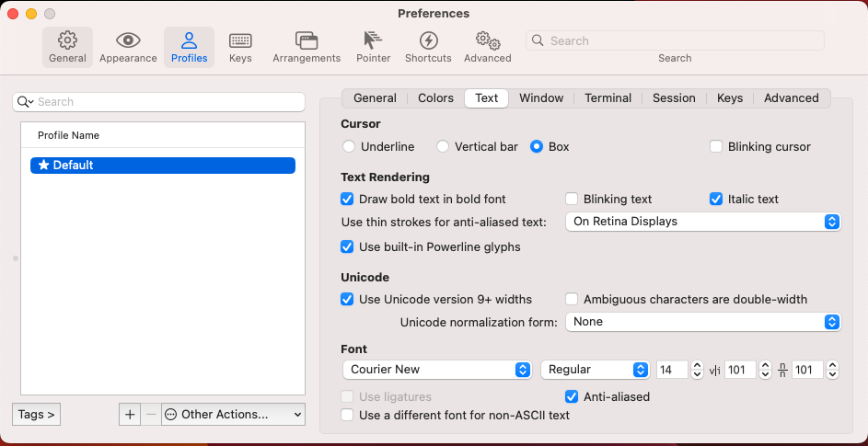Open Arrangements windows icon

[x=307, y=40]
